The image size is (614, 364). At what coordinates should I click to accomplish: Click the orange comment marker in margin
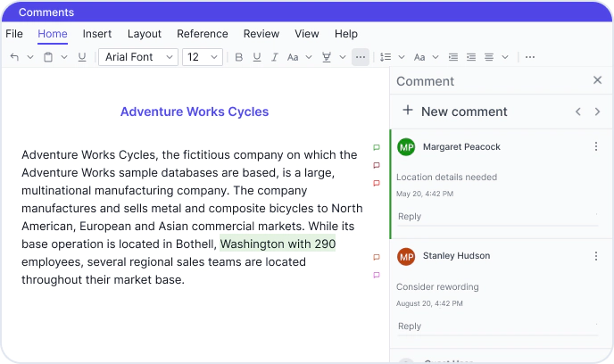(x=377, y=257)
